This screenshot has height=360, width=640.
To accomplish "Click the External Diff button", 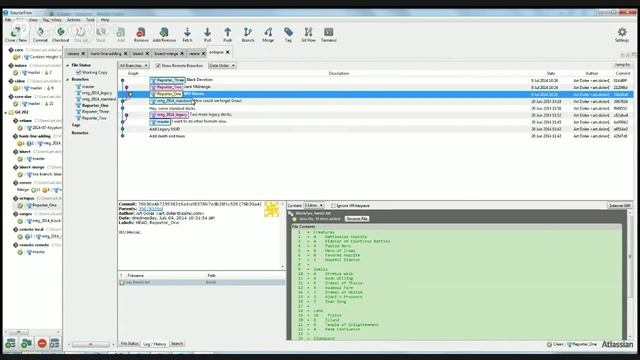I will point(620,205).
